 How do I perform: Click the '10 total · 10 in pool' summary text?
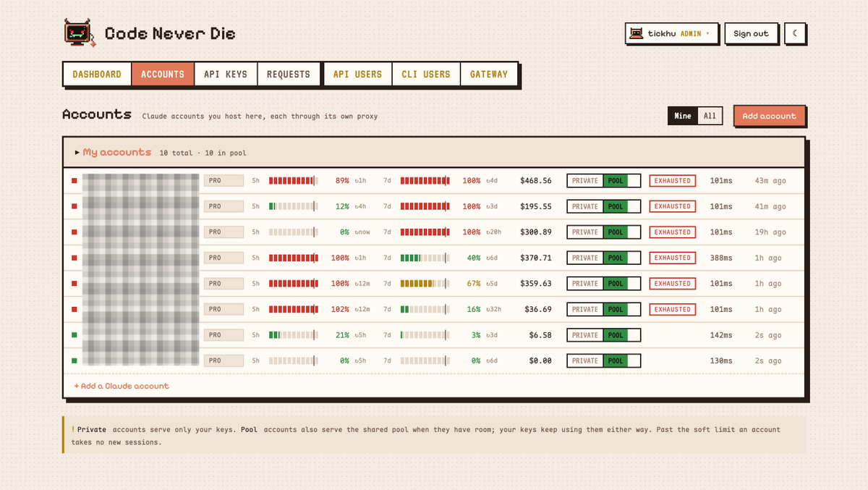[x=203, y=153]
